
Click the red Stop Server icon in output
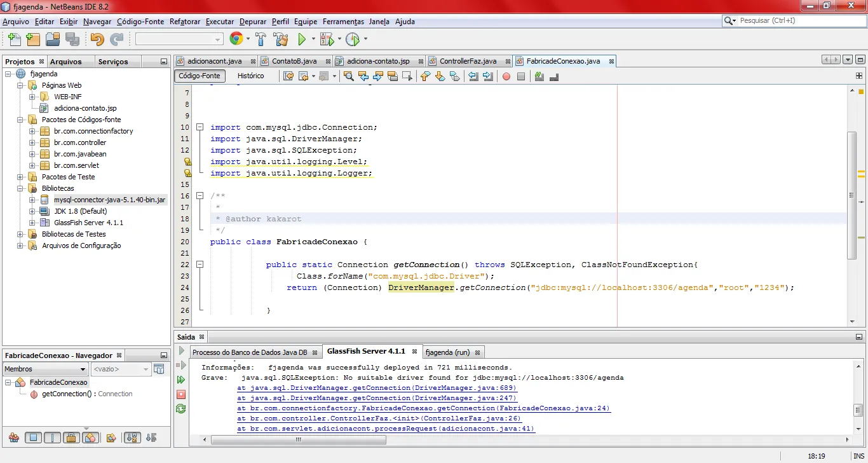point(181,394)
